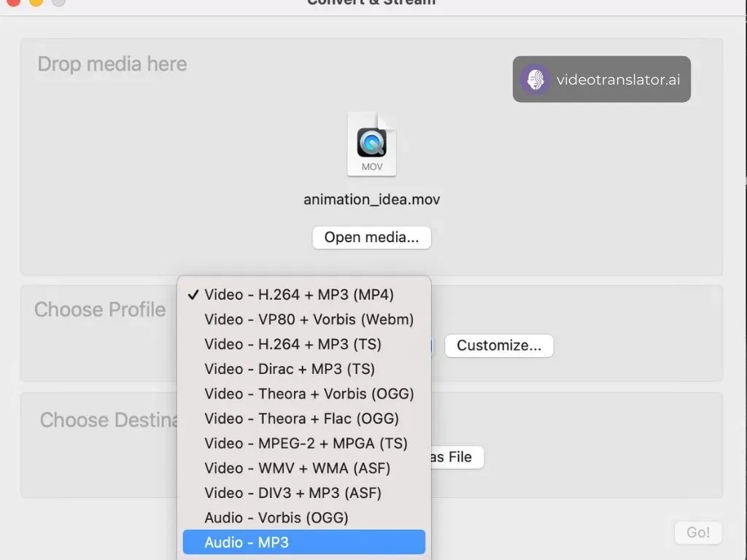Image resolution: width=747 pixels, height=560 pixels.
Task: Choose Video - WMV + WMA (ASF)
Action: click(304, 467)
